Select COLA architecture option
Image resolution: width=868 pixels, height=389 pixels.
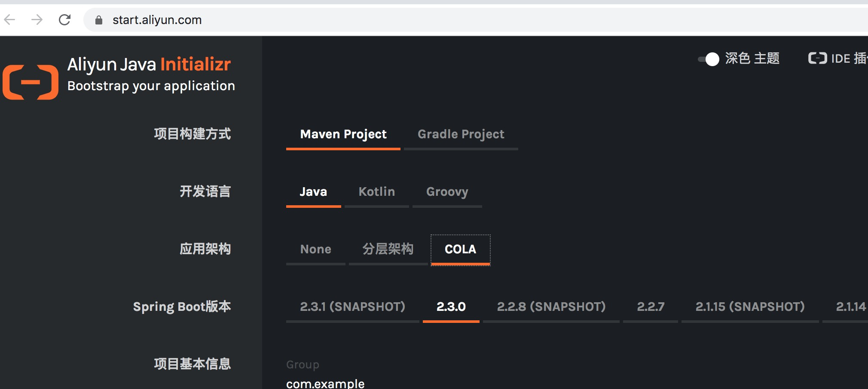[461, 250]
